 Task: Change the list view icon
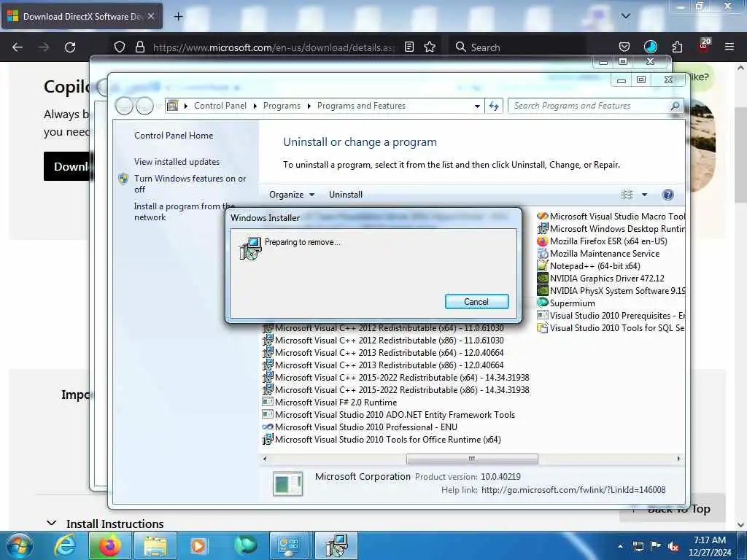pyautogui.click(x=627, y=194)
